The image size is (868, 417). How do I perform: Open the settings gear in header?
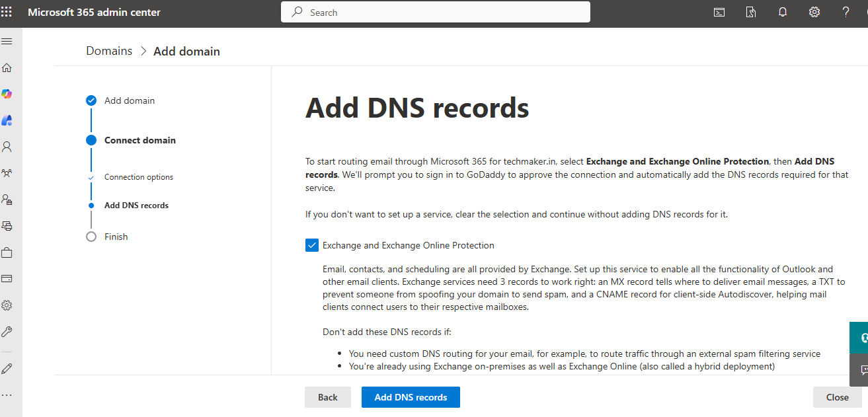tap(814, 12)
